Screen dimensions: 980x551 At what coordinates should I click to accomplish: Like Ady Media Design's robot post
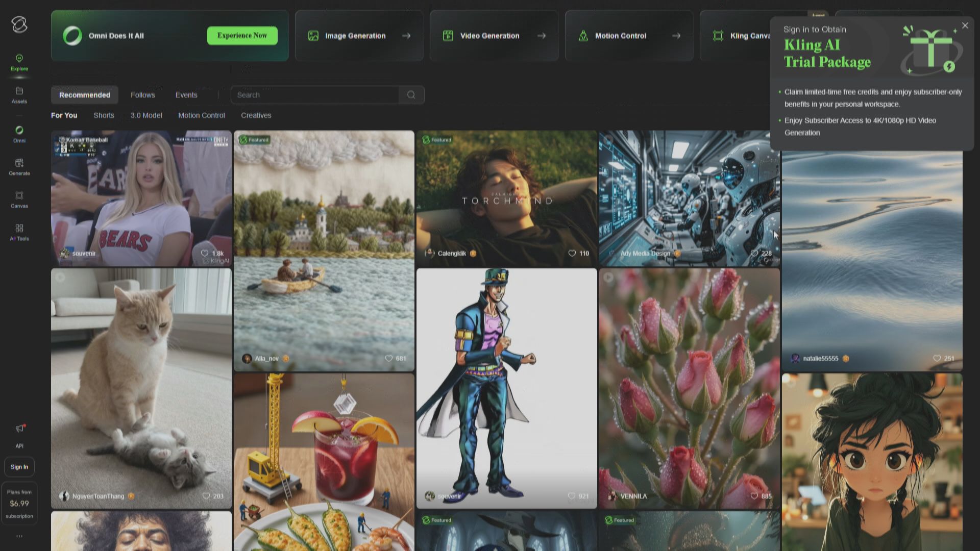tap(754, 253)
